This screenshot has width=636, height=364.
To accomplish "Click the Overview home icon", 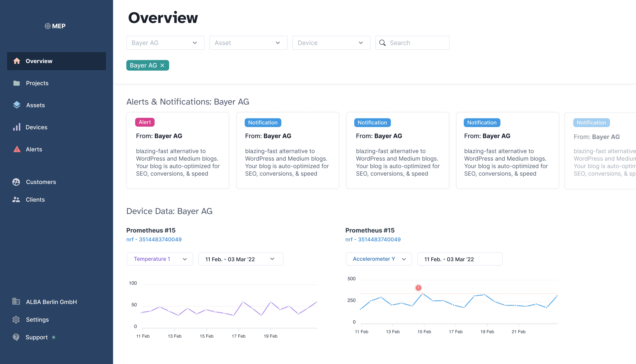I will tap(17, 61).
